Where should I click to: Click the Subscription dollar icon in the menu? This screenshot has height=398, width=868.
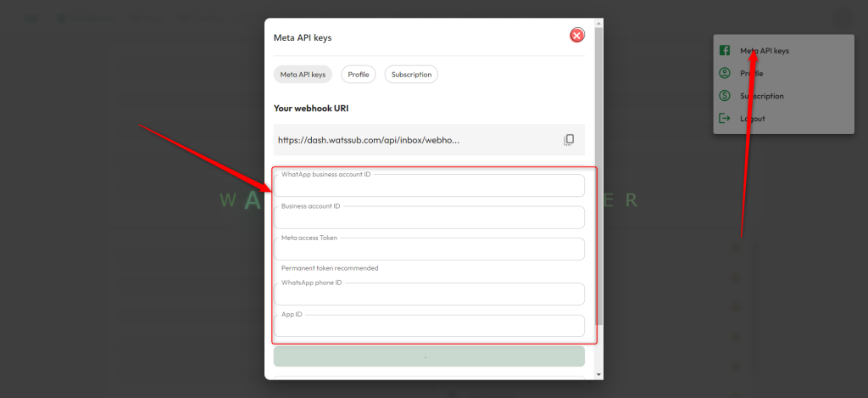725,96
